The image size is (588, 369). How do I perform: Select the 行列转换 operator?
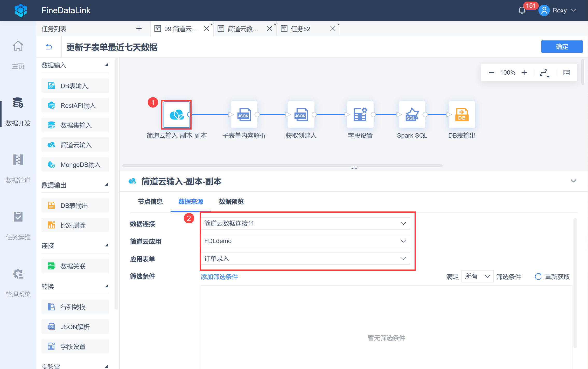click(x=75, y=307)
